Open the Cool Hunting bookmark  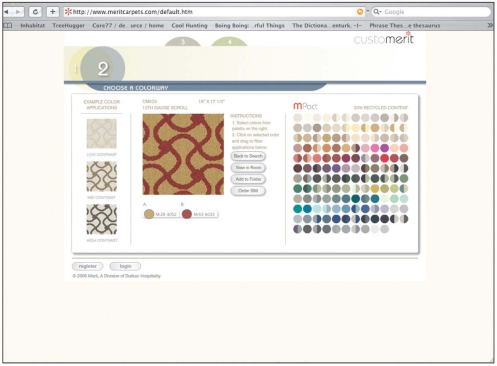tap(189, 26)
